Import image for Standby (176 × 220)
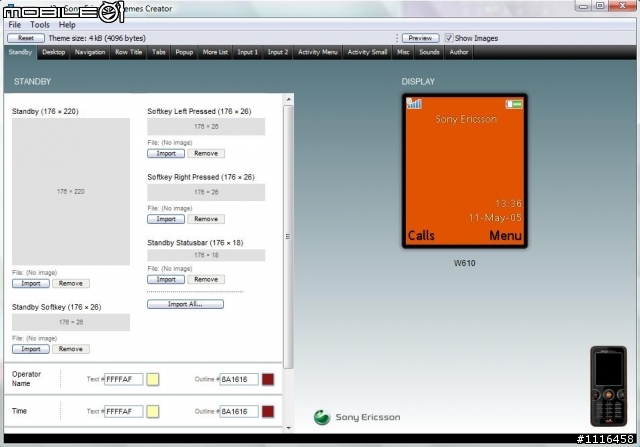This screenshot has width=640, height=447. [x=31, y=283]
